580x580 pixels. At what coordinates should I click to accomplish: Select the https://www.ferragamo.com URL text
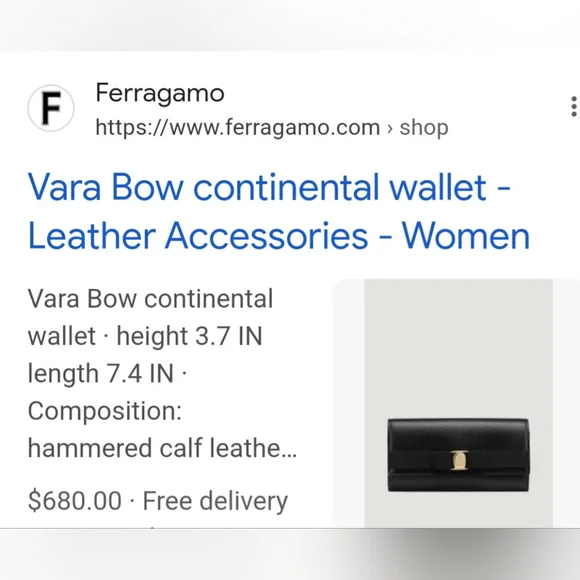pyautogui.click(x=238, y=128)
